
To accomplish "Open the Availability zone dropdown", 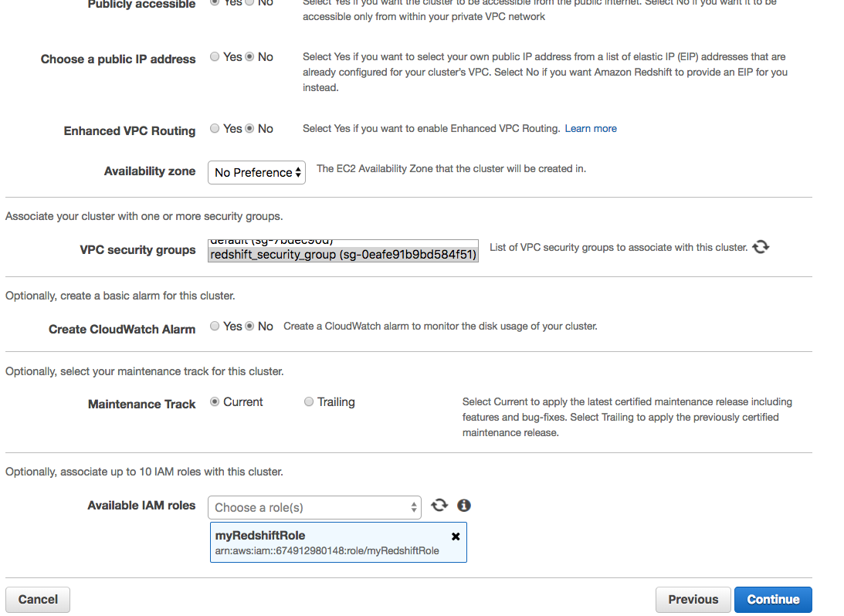I will pyautogui.click(x=256, y=173).
